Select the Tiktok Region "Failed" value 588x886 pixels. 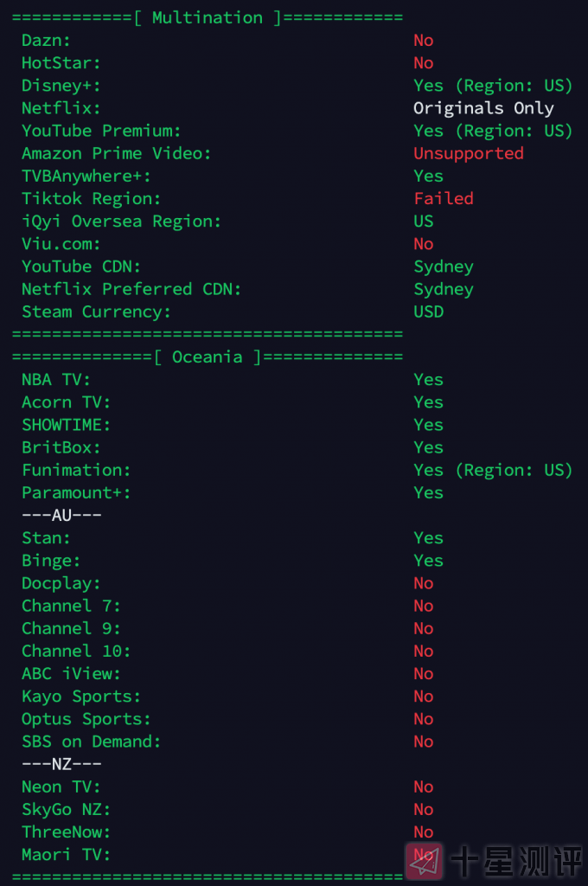pyautogui.click(x=443, y=198)
